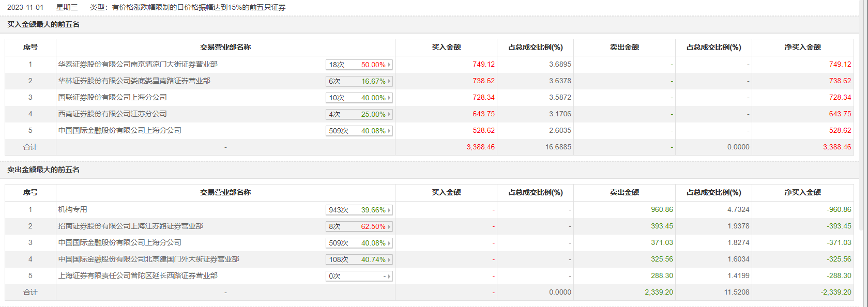Click 买入金额 header in the buy table

coord(446,48)
